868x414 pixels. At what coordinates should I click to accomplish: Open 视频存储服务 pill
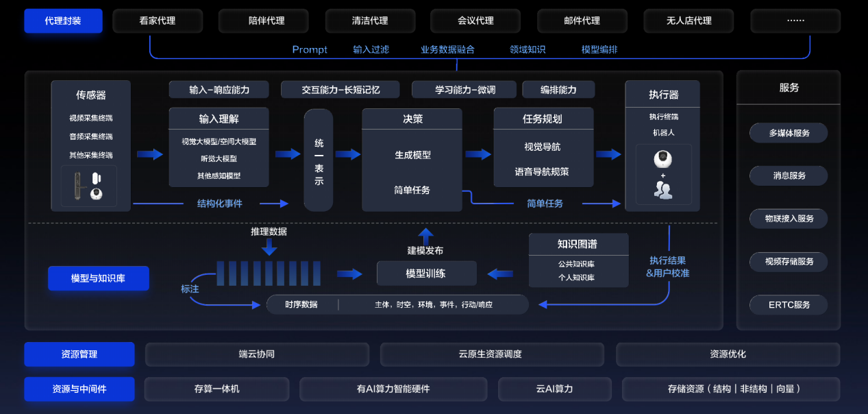coord(789,262)
